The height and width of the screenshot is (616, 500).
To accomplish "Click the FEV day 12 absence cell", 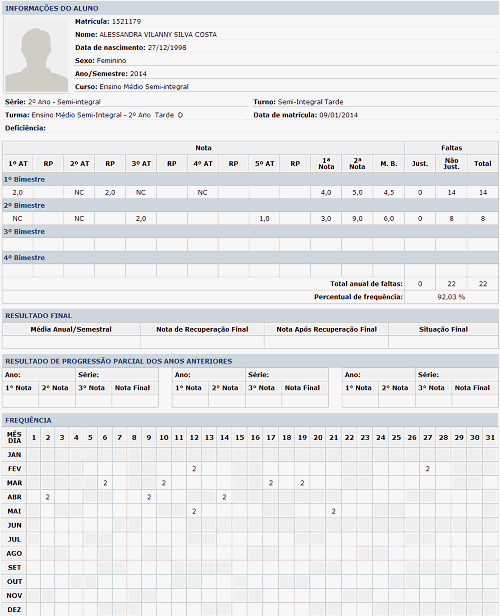I will [x=194, y=469].
